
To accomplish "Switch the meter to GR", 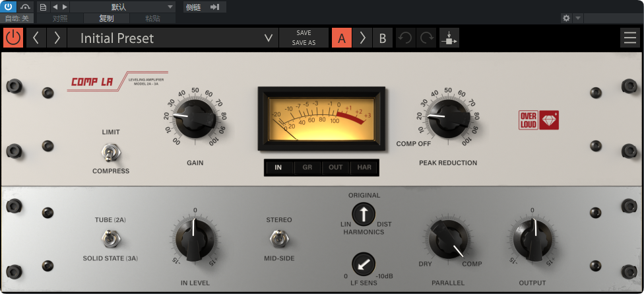I will 307,167.
